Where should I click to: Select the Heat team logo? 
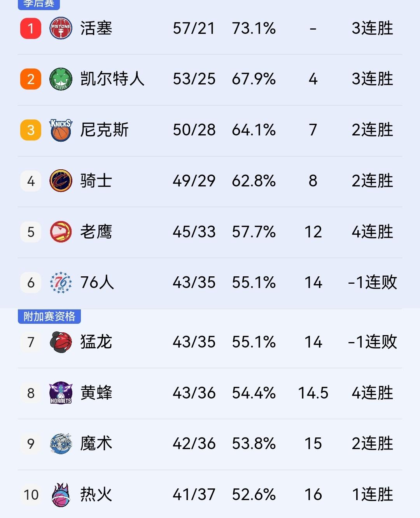click(x=60, y=495)
